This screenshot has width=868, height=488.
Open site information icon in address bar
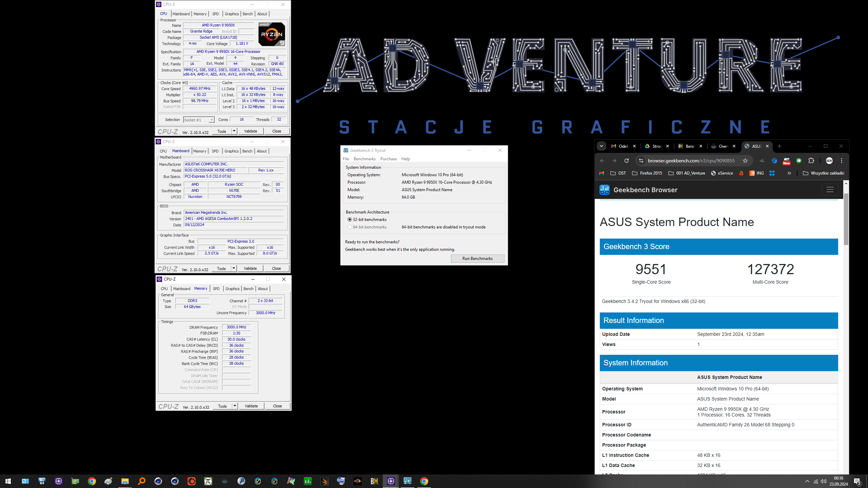point(641,161)
